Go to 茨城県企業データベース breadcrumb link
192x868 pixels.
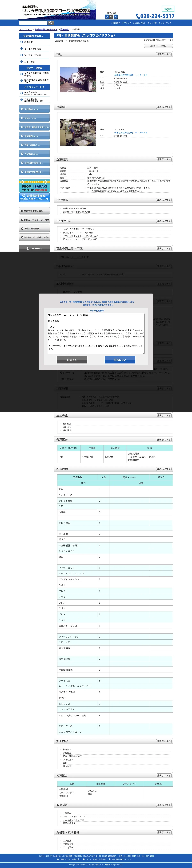click(x=46, y=30)
